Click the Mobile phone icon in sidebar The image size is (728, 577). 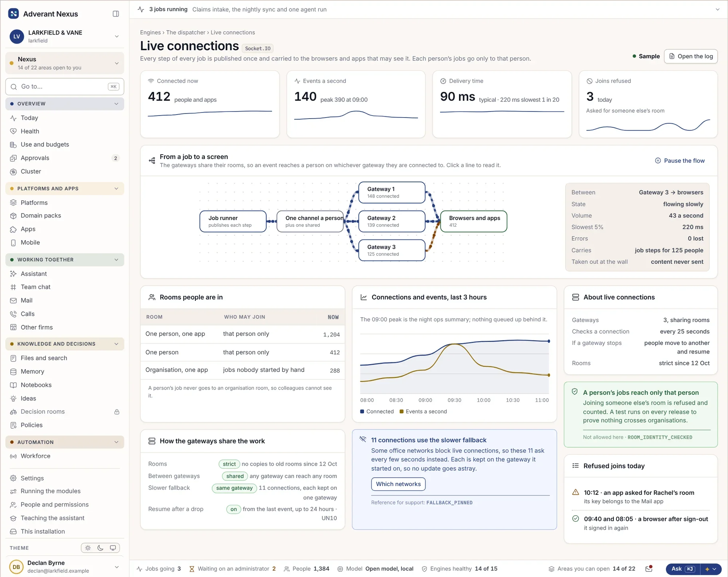point(13,243)
